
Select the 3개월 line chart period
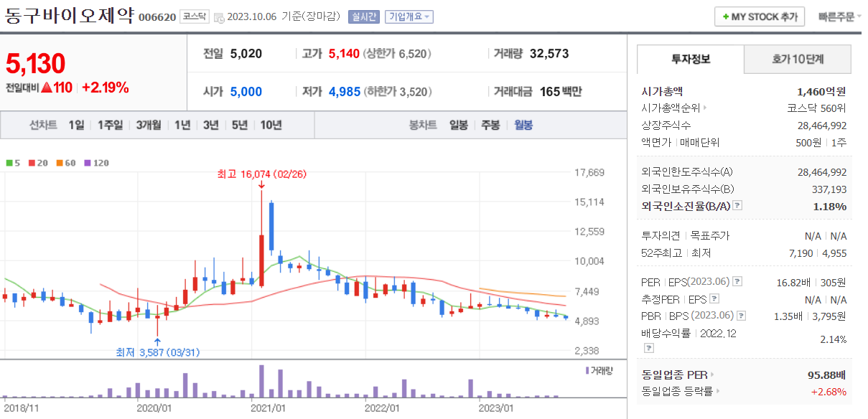tap(149, 125)
